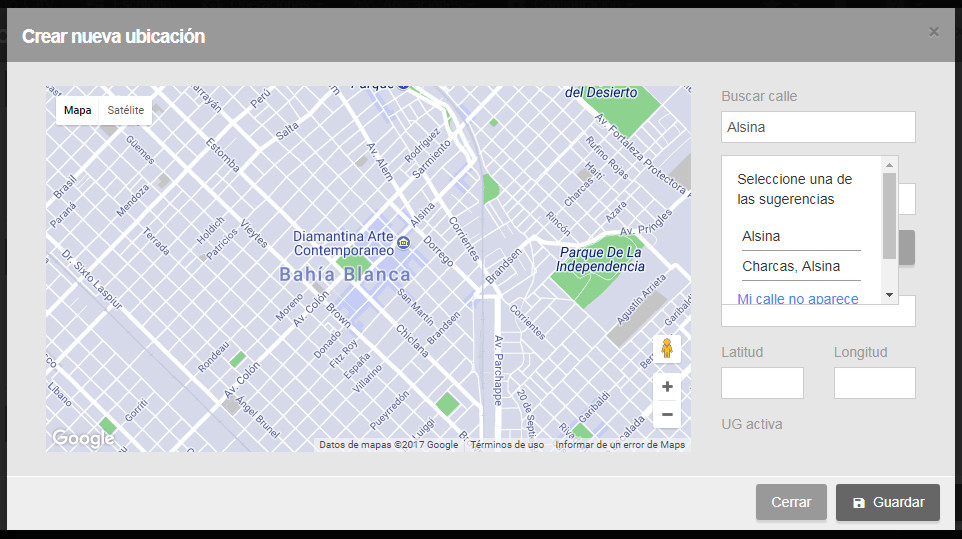Switch map to Satélite view
962x539 pixels.
pyautogui.click(x=126, y=110)
